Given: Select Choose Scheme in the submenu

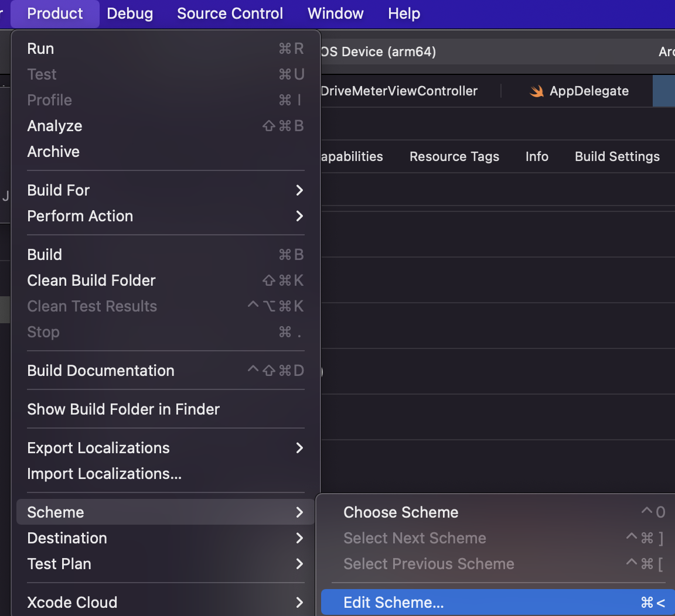Looking at the screenshot, I should [498, 512].
